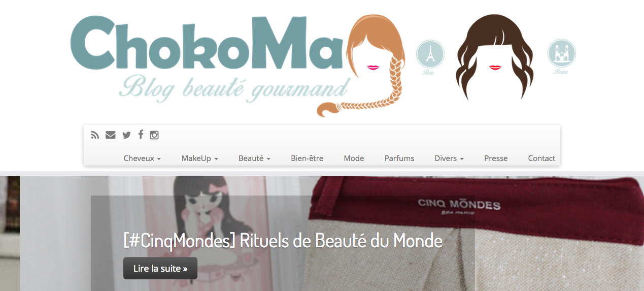Open the Mode menu item

pos(354,158)
